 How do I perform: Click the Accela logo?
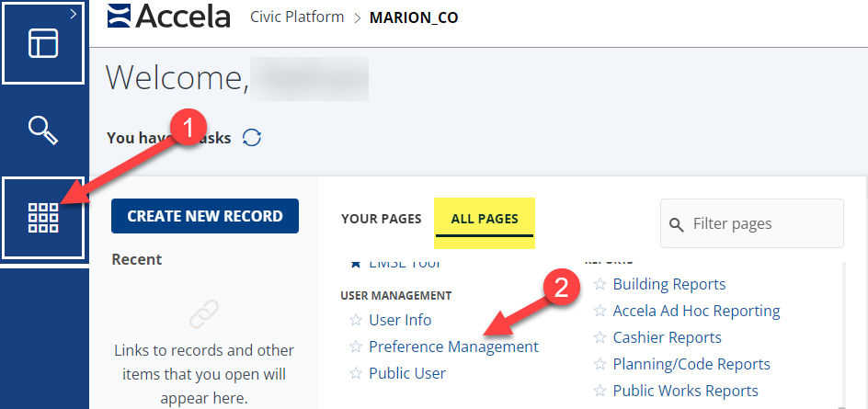[168, 17]
